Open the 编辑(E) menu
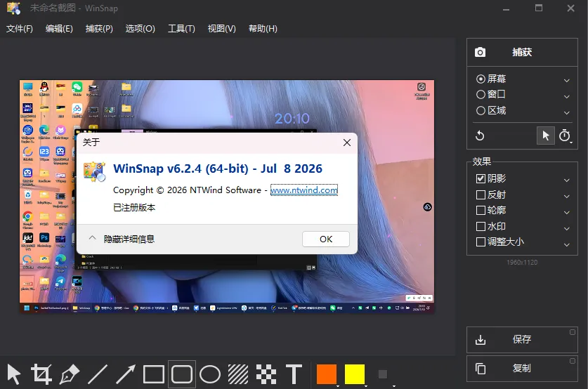The width and height of the screenshot is (588, 389). [59, 29]
